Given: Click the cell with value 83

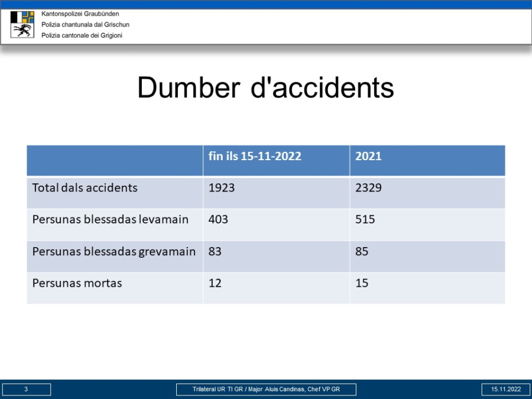Looking at the screenshot, I should [215, 251].
